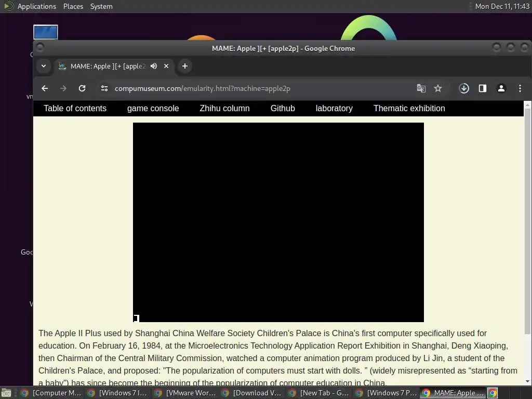Image resolution: width=532 pixels, height=399 pixels.
Task: Open the Places menu
Action: pos(73,6)
